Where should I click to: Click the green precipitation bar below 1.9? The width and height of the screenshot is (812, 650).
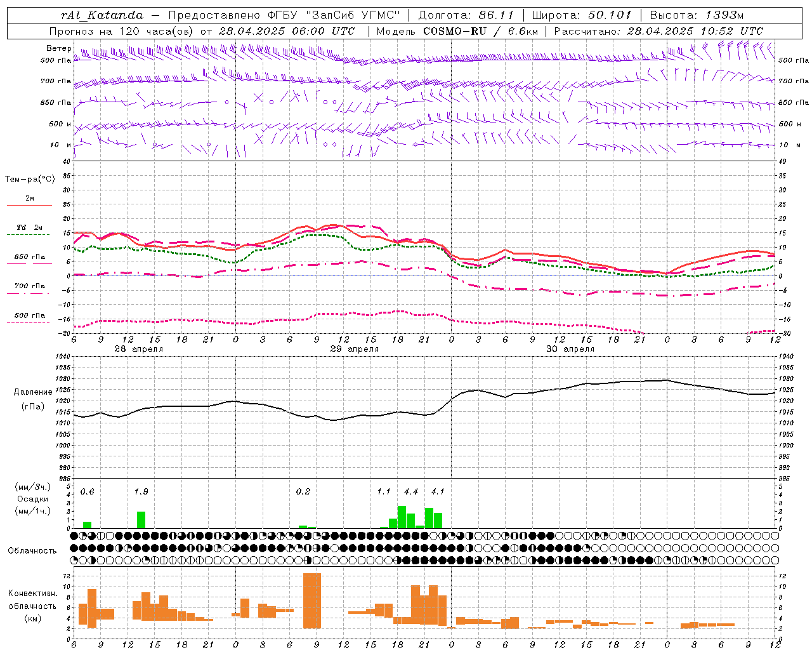click(141, 520)
